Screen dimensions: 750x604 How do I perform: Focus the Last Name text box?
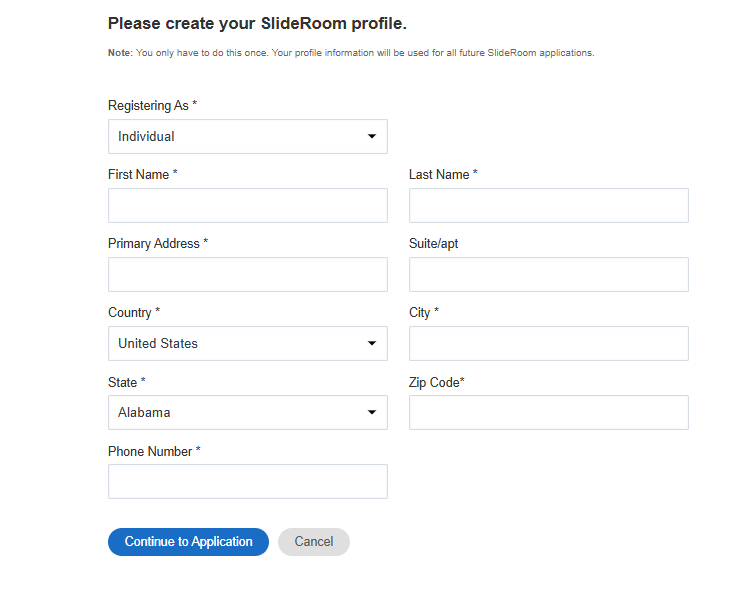point(548,206)
